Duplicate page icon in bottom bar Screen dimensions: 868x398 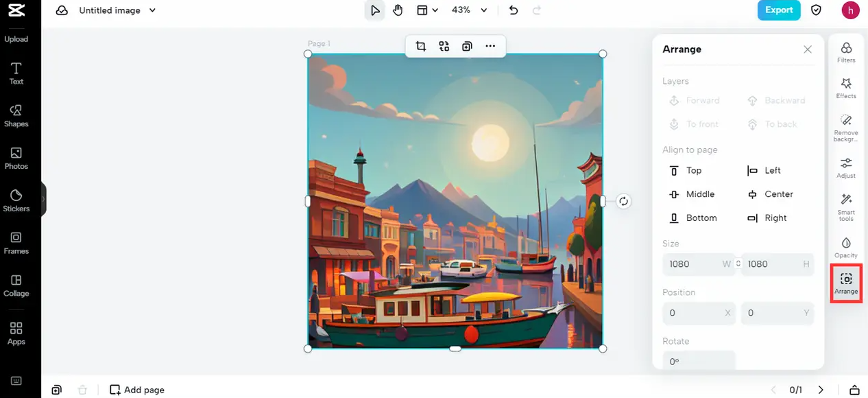[56, 390]
